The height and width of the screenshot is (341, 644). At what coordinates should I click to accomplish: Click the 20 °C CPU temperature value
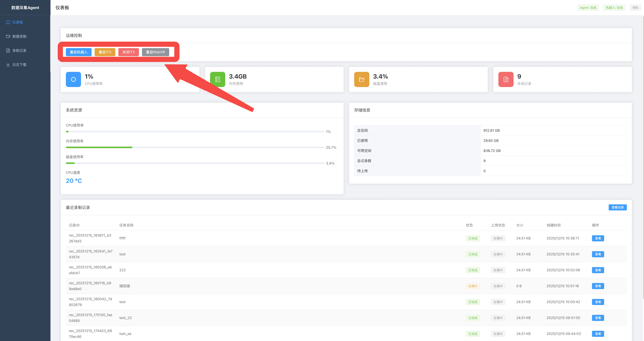[74, 181]
